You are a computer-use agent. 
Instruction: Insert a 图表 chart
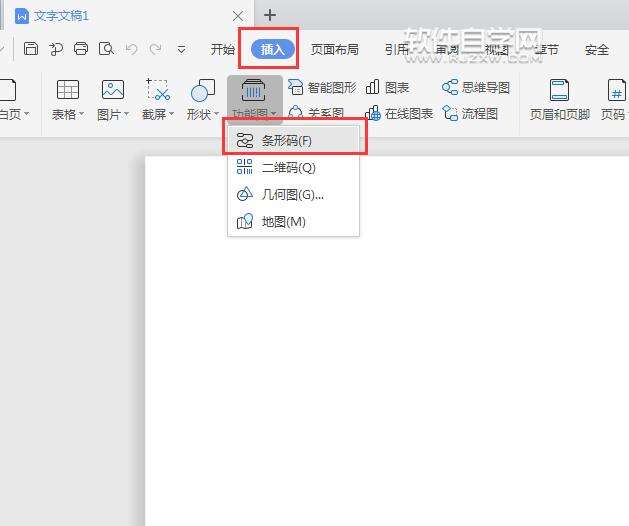coord(387,87)
